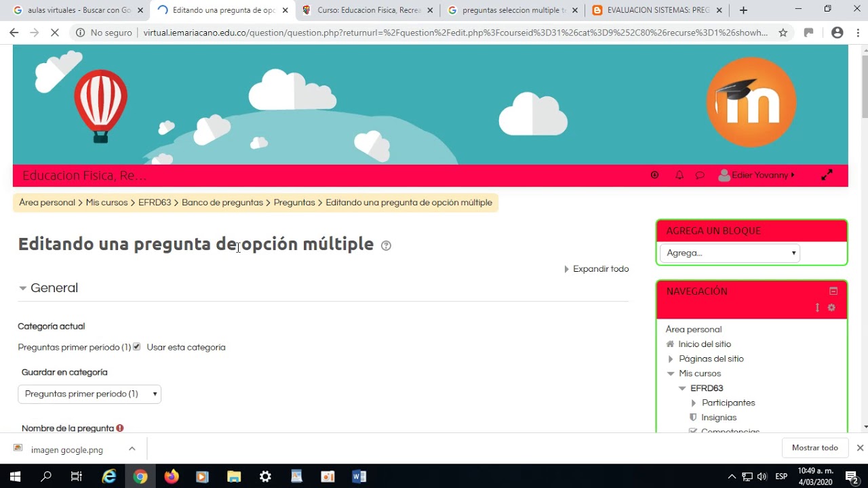Open the Chrome three-dot menu
Viewport: 868px width, 488px height.
(x=856, y=33)
